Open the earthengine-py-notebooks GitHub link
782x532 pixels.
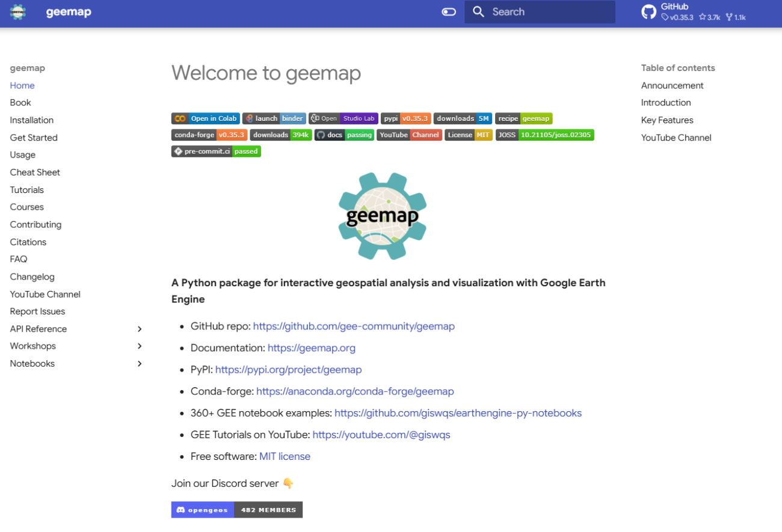click(x=458, y=413)
